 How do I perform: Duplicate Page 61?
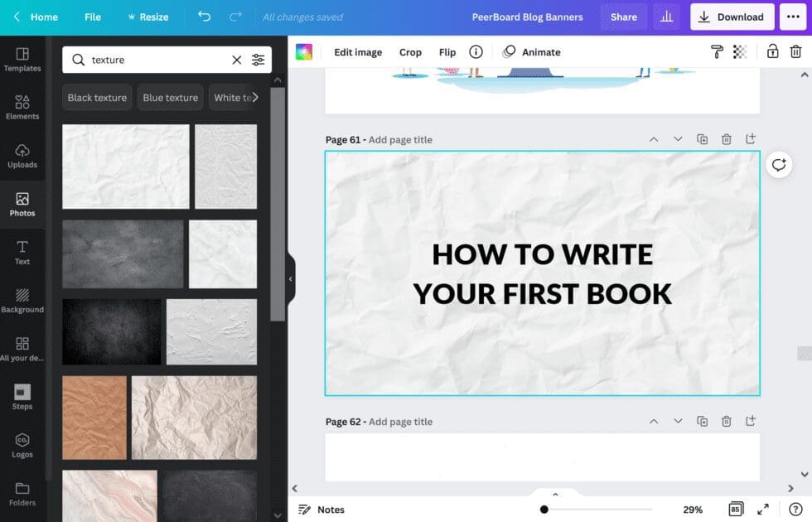click(x=702, y=139)
